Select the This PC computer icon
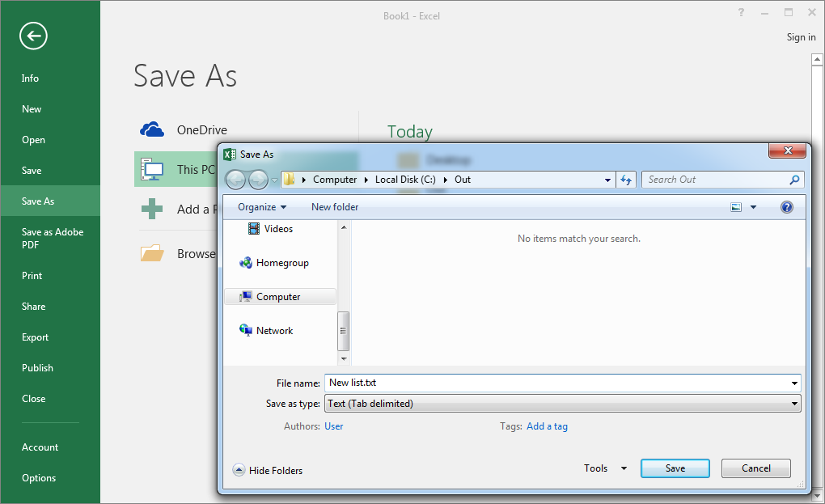The height and width of the screenshot is (504, 825). [x=152, y=169]
